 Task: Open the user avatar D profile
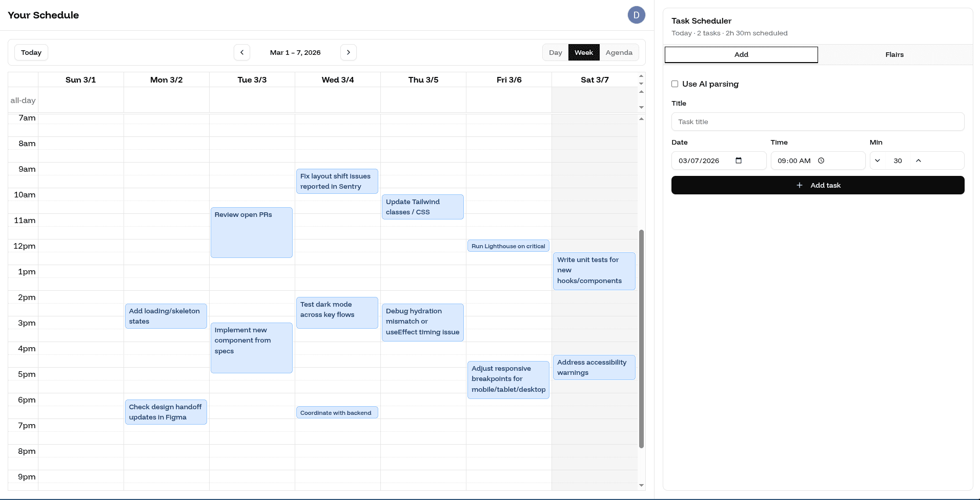point(636,15)
